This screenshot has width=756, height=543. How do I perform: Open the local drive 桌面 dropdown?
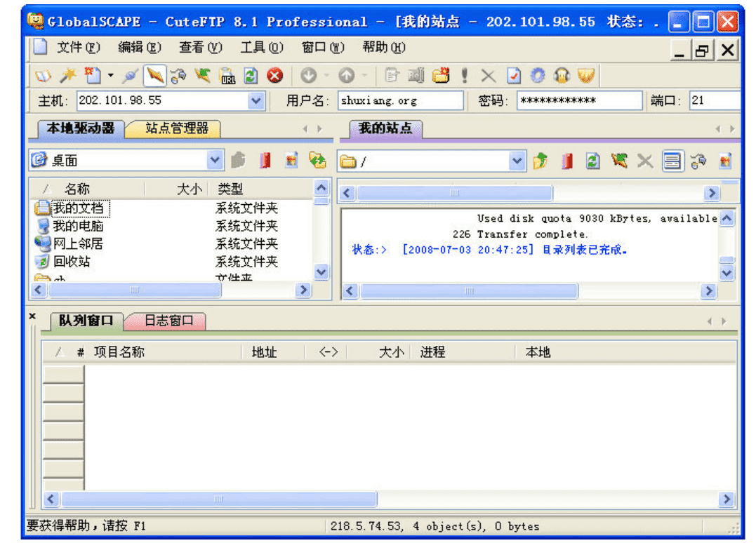(215, 161)
